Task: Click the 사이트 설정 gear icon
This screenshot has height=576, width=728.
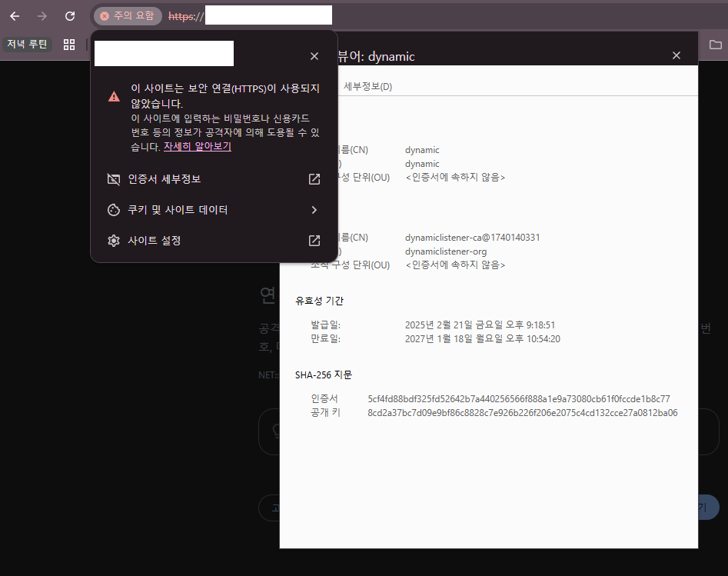Action: (x=113, y=240)
